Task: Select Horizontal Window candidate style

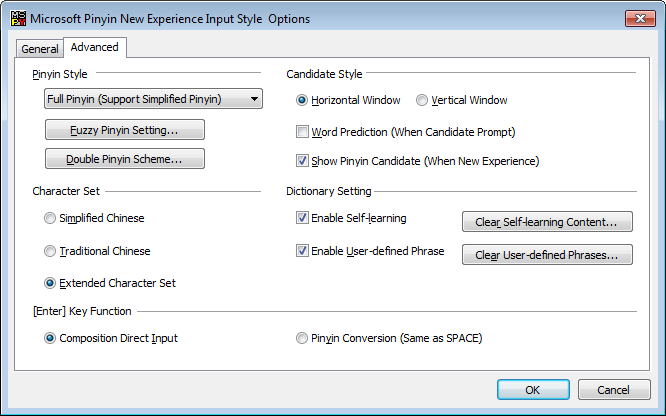Action: [x=303, y=100]
